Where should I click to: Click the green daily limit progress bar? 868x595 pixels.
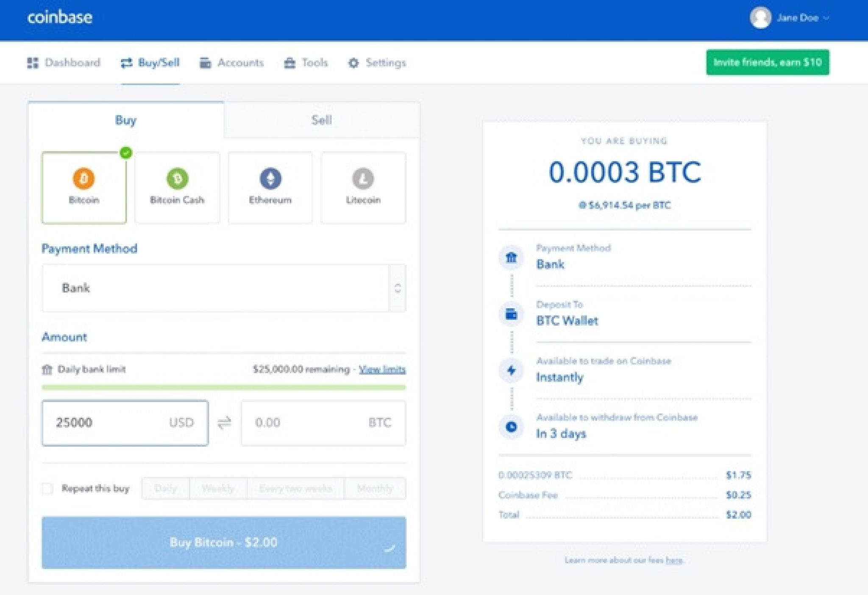[x=224, y=387]
